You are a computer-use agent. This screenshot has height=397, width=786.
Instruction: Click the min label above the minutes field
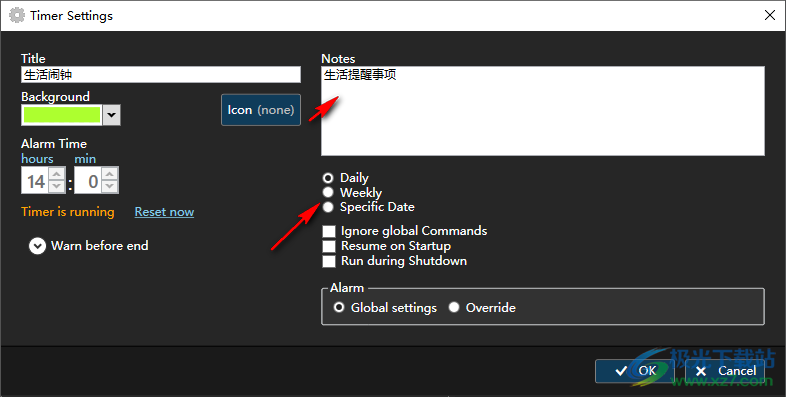coord(85,159)
